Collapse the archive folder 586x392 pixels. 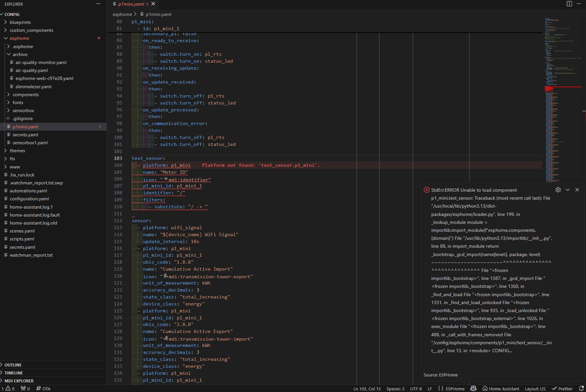click(x=20, y=54)
